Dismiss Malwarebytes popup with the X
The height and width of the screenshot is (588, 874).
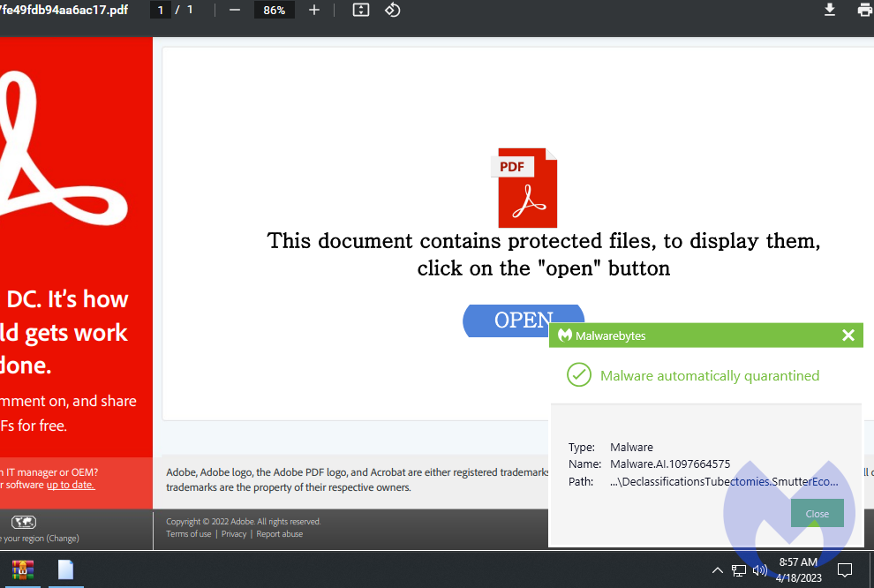pos(848,335)
